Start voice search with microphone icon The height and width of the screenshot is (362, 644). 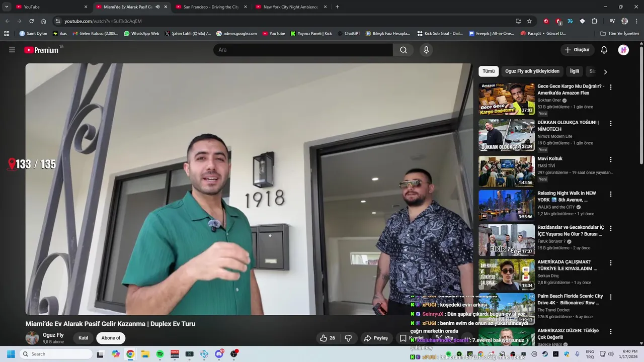click(426, 50)
